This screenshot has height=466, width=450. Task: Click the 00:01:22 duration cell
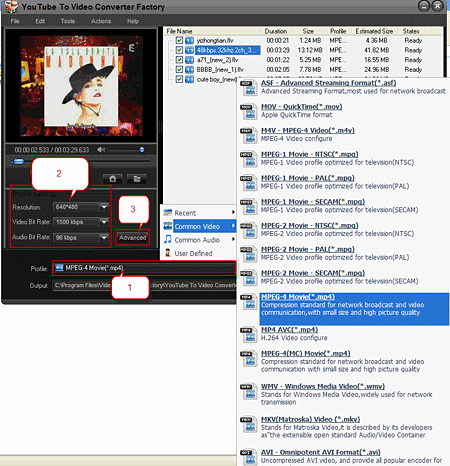coord(278,60)
